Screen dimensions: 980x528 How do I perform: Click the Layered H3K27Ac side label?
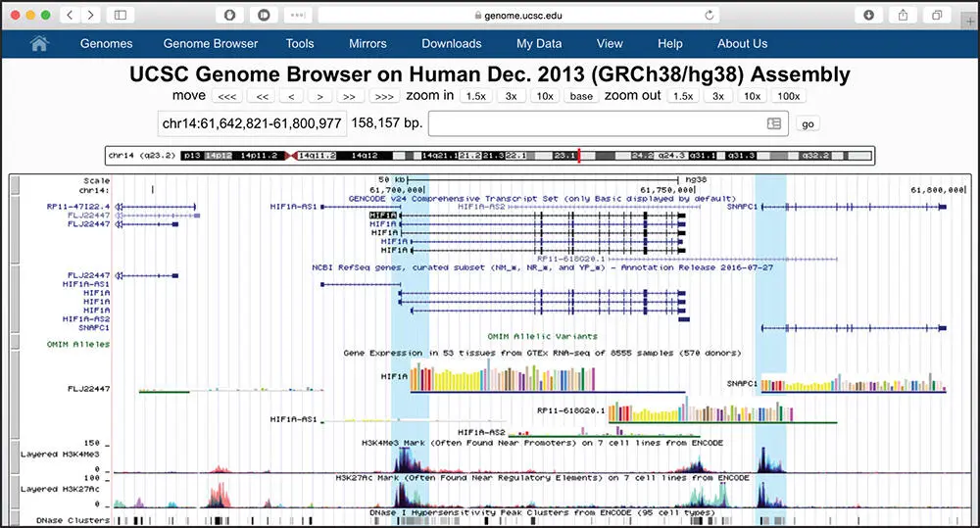[60, 489]
